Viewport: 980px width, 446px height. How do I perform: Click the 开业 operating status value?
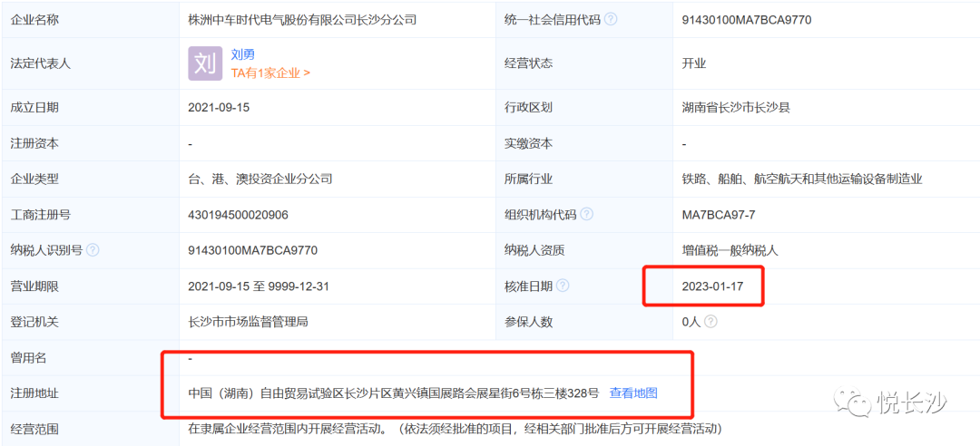(x=694, y=63)
